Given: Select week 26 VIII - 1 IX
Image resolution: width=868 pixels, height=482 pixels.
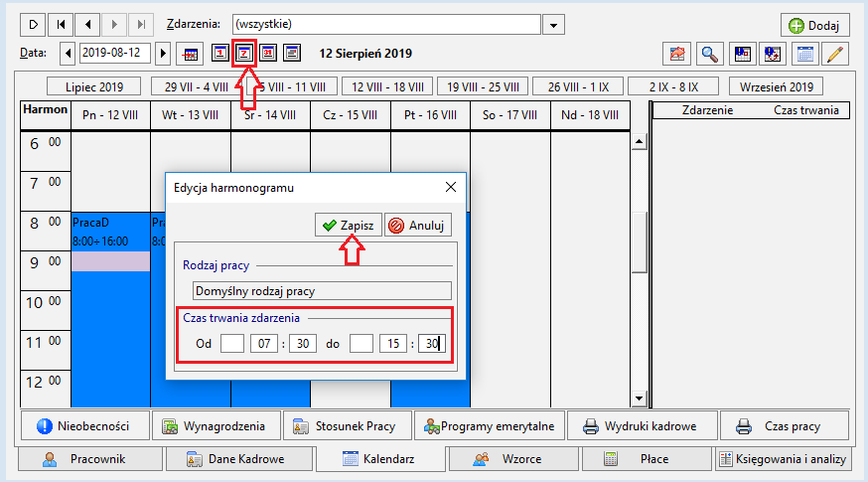Looking at the screenshot, I should [578, 87].
